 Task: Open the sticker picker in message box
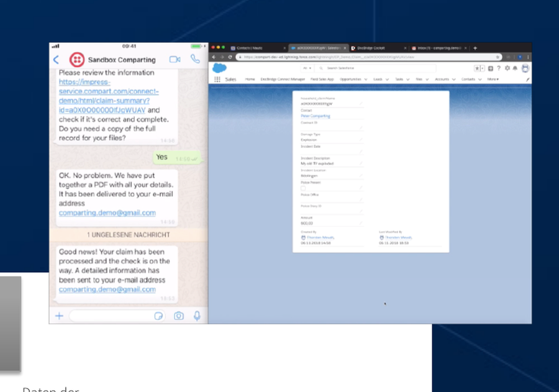[x=158, y=316]
